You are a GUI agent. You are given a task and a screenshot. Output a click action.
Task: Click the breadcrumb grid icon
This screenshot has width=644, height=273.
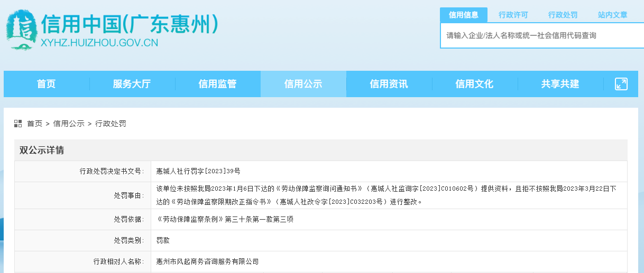[18, 124]
